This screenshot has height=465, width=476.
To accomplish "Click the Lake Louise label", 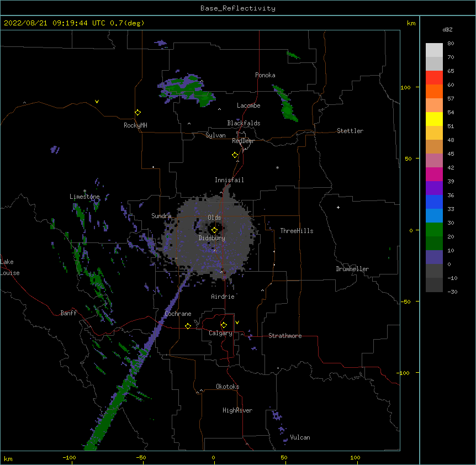I will (10, 267).
